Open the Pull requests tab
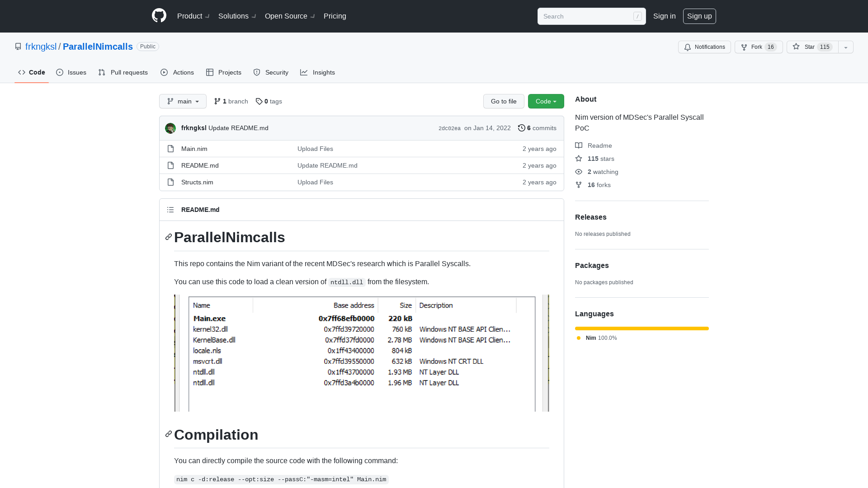Viewport: 868px width, 488px height. (123, 72)
